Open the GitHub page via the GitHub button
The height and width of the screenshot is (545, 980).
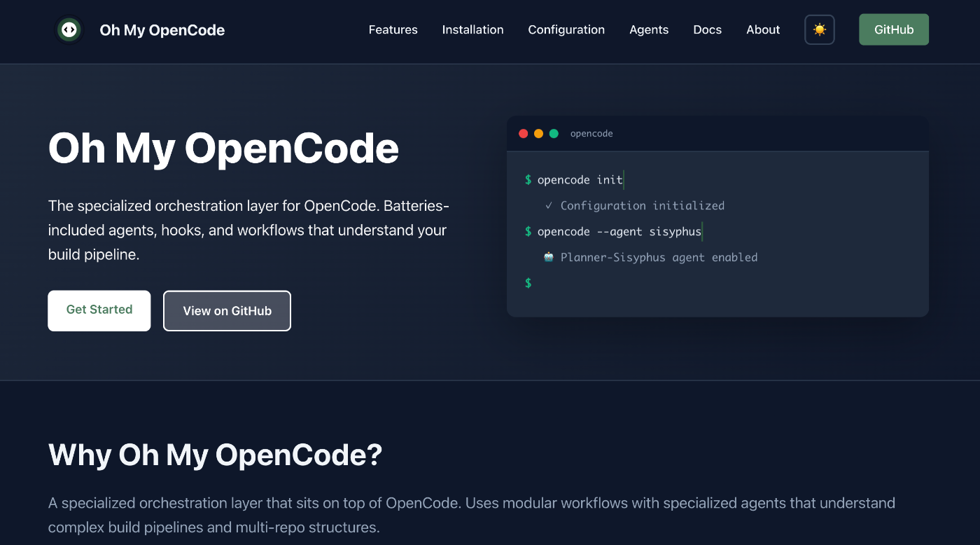tap(894, 29)
